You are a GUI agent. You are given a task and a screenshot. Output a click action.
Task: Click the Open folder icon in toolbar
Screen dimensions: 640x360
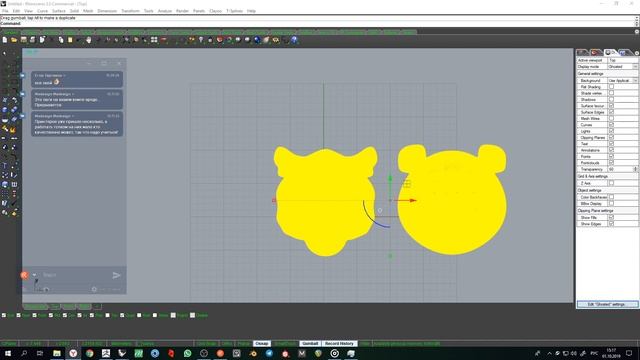[14, 40]
